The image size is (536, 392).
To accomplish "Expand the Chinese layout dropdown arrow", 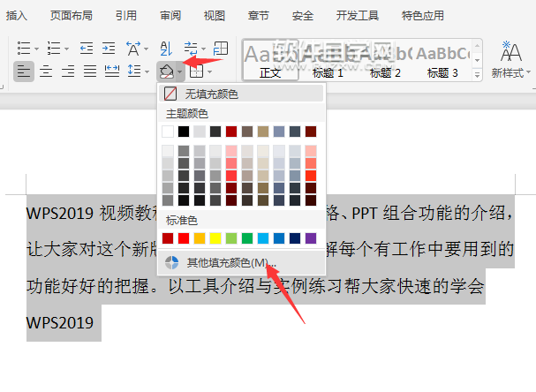I will coord(146,49).
